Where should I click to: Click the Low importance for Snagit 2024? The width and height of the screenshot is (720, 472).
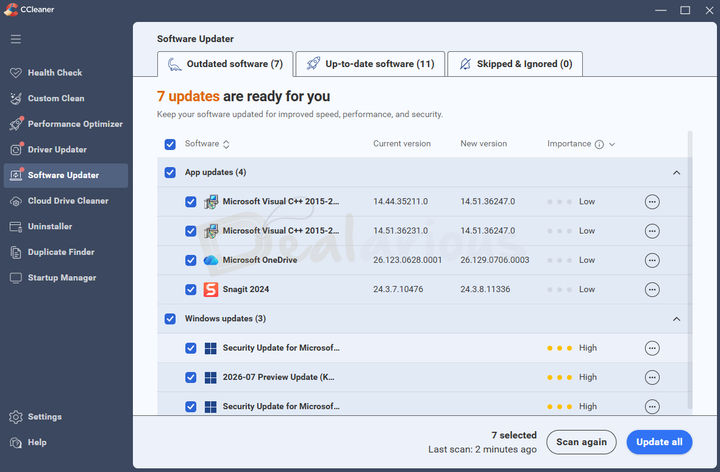pos(571,290)
